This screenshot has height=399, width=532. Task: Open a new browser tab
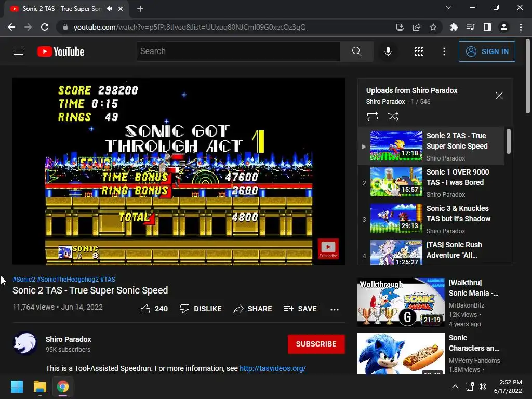point(140,9)
